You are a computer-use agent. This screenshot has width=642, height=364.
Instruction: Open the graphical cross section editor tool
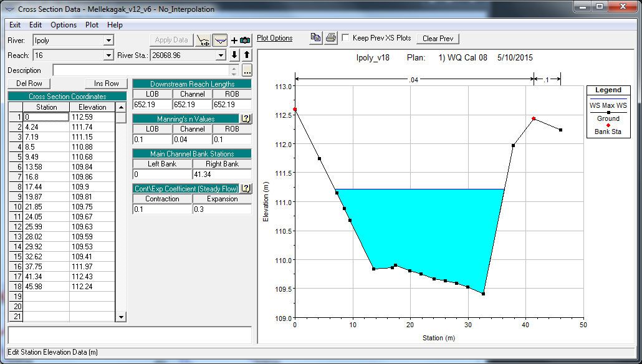203,40
